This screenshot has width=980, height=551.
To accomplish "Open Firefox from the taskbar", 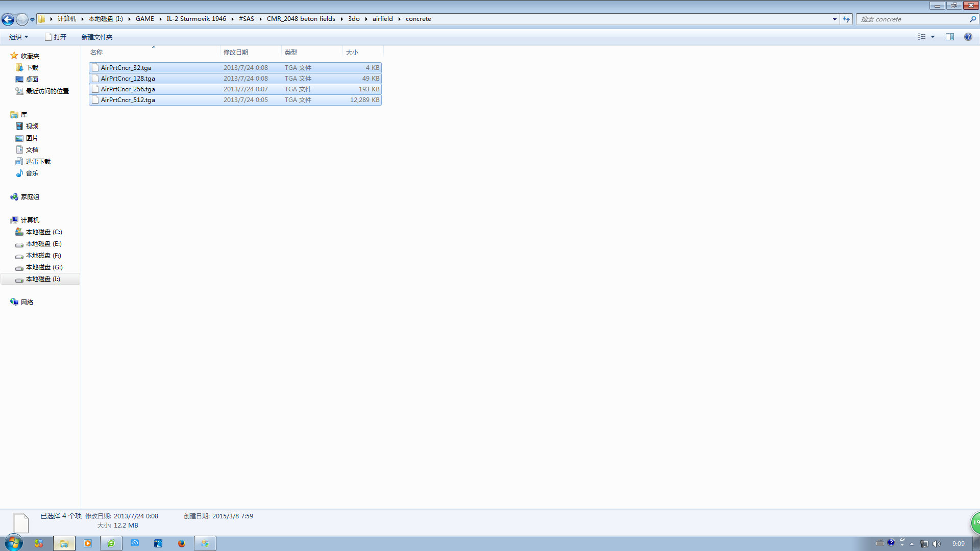I will pyautogui.click(x=181, y=543).
